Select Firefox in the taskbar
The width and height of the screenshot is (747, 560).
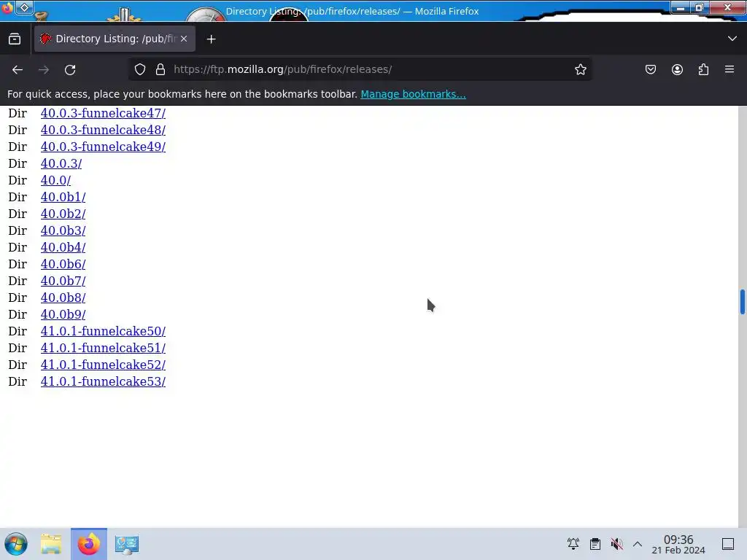[x=88, y=544]
